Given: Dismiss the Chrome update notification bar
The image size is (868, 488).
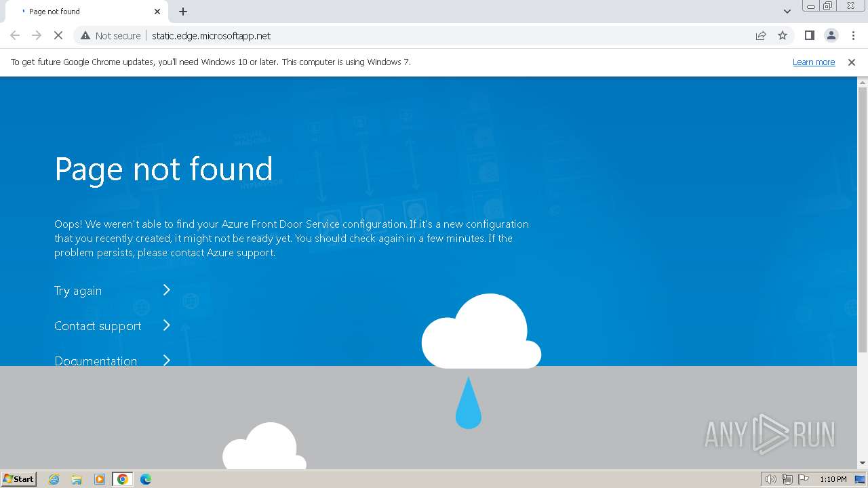Looking at the screenshot, I should [852, 62].
